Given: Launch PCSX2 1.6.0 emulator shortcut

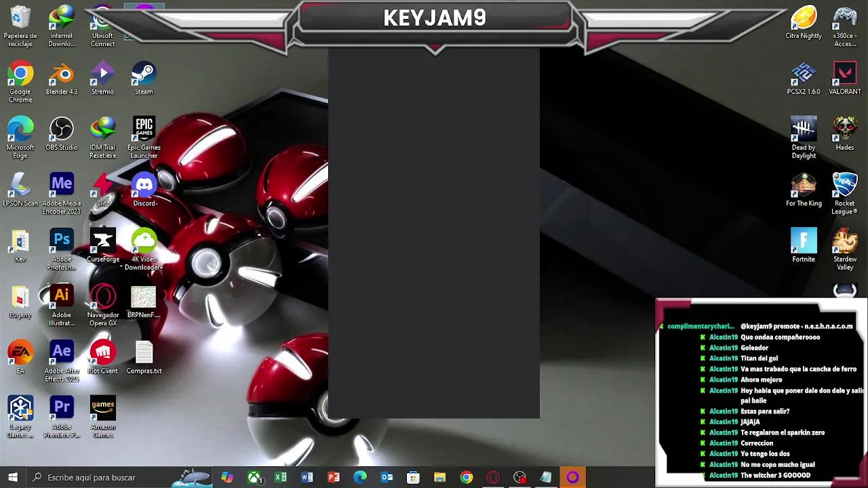Looking at the screenshot, I should click(804, 78).
